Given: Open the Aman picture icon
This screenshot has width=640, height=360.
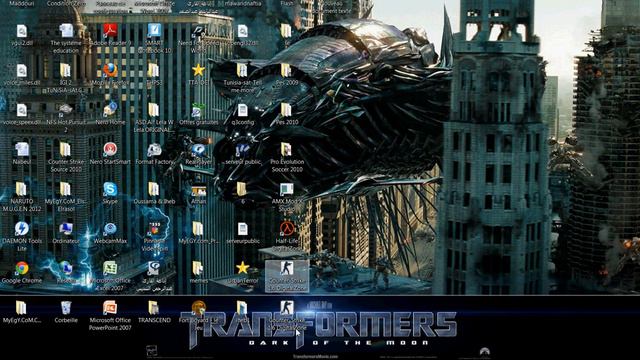Looking at the screenshot, I should pos(198,191).
